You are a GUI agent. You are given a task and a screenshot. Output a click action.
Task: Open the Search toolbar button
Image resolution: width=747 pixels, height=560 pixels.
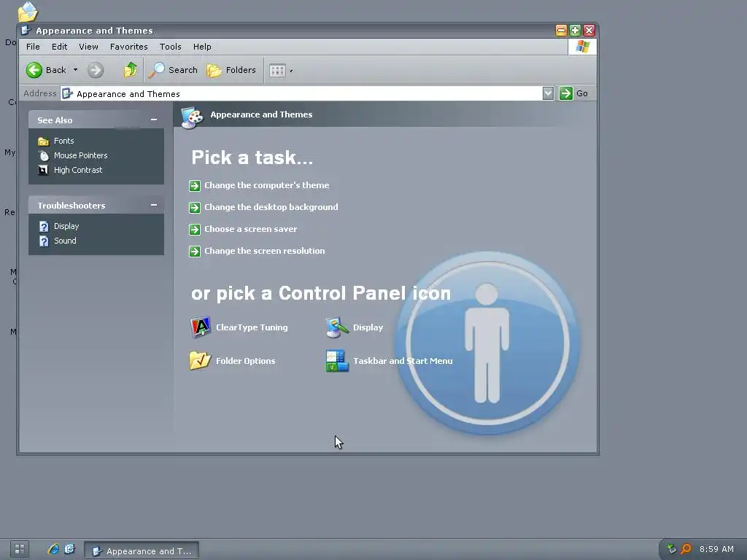(172, 70)
